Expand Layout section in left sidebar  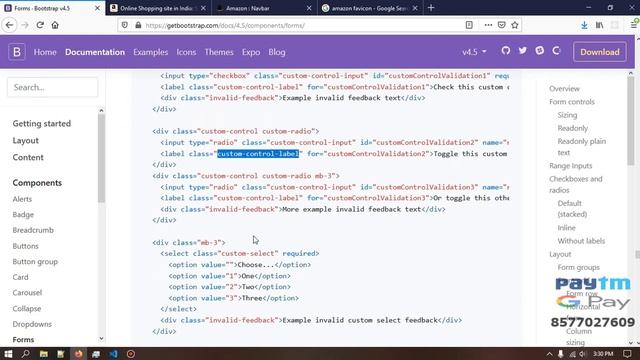coord(25,140)
